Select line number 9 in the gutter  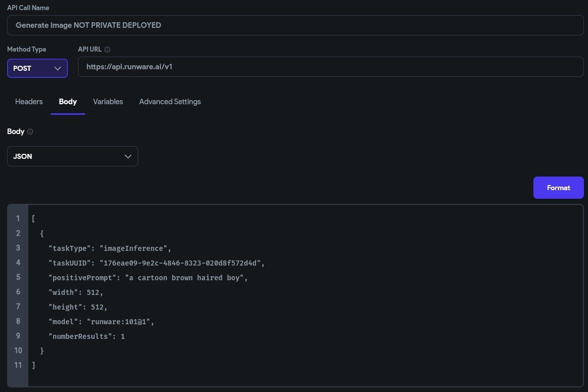18,336
